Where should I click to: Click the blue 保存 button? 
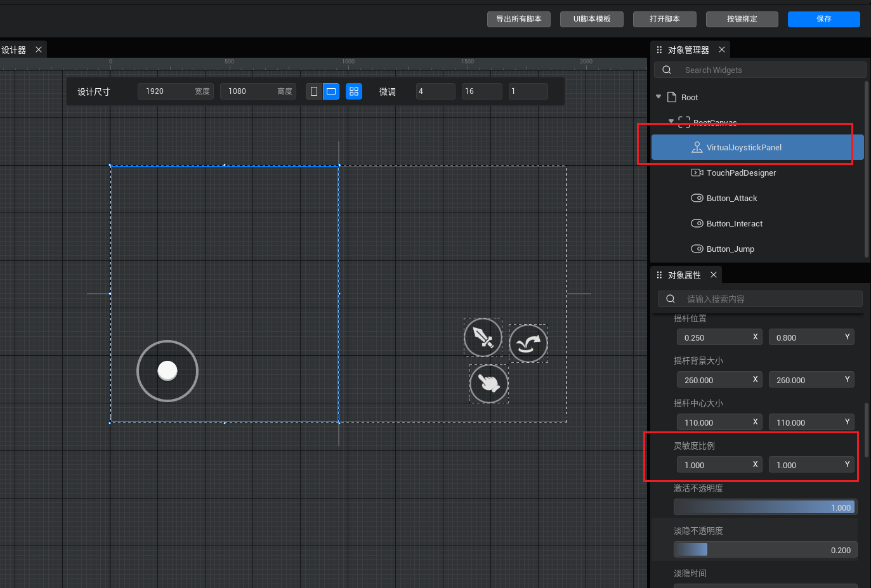pyautogui.click(x=824, y=19)
